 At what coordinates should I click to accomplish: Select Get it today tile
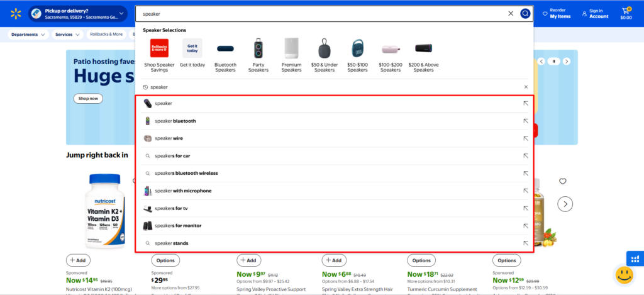point(192,53)
